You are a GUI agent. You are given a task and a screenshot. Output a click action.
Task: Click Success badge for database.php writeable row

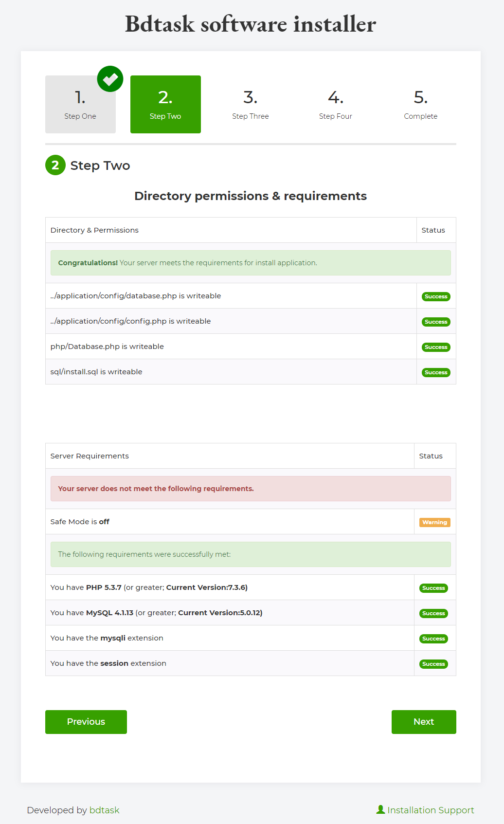pos(436,296)
